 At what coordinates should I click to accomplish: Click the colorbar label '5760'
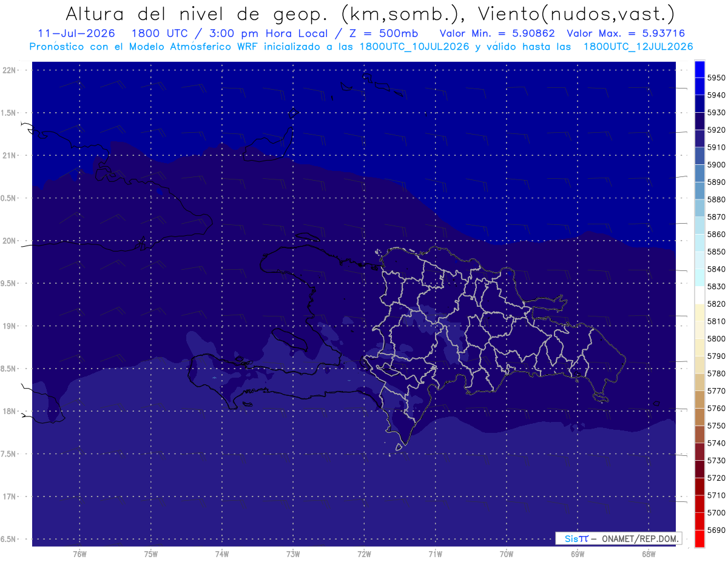coord(716,408)
